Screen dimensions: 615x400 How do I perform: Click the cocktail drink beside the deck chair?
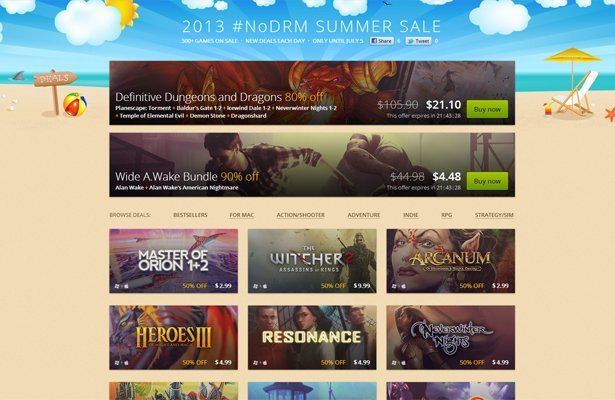click(x=548, y=109)
